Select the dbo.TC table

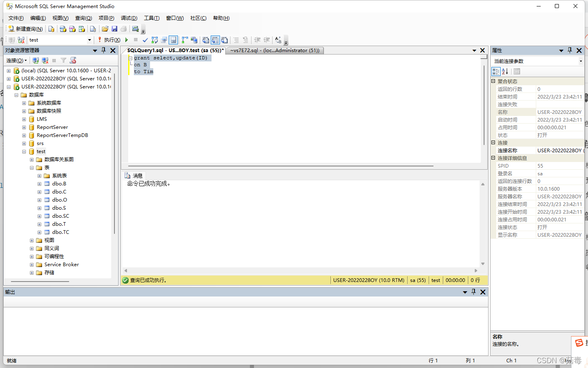(x=61, y=232)
